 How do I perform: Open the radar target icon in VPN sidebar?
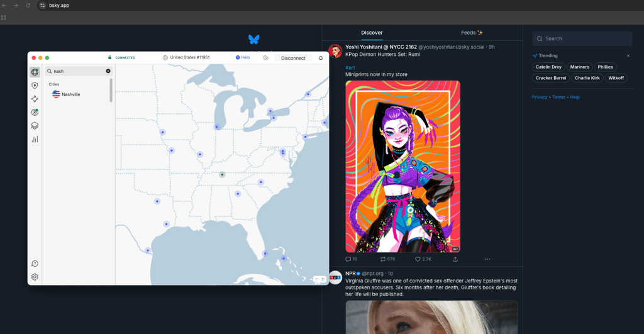(35, 112)
